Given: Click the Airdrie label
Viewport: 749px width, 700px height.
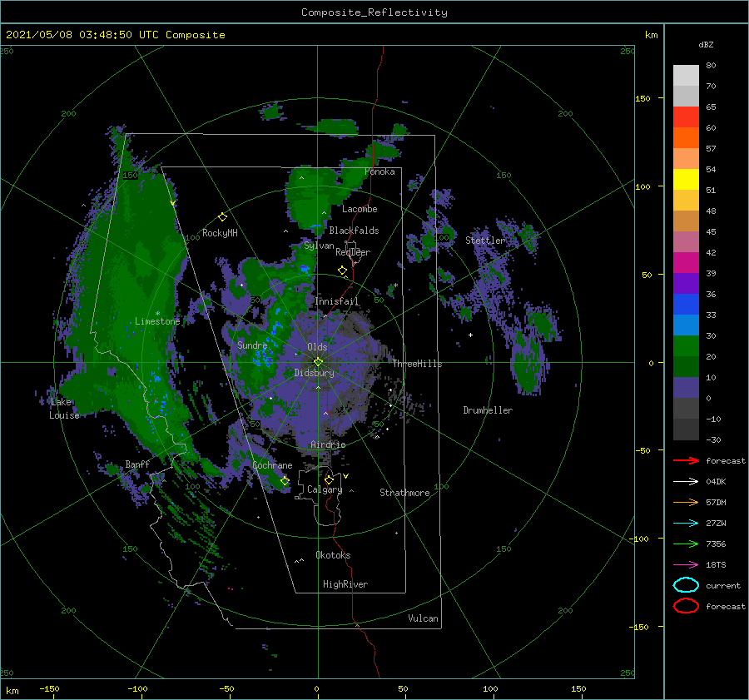Looking at the screenshot, I should point(328,444).
